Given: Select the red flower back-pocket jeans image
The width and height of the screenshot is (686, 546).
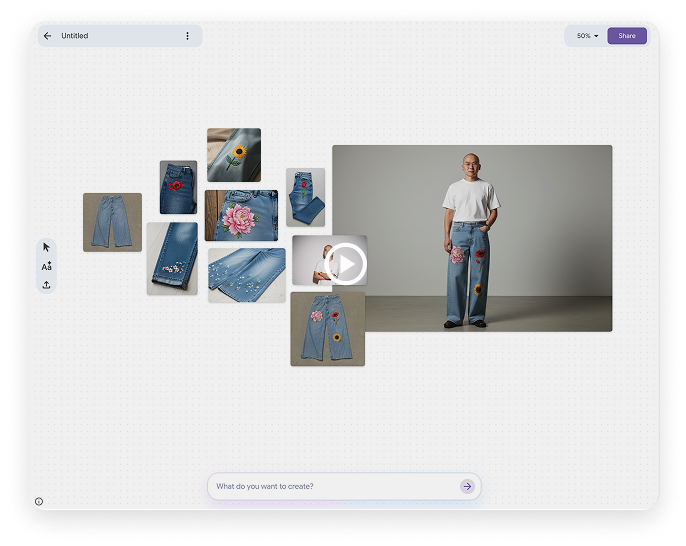Looking at the screenshot, I should click(x=178, y=187).
